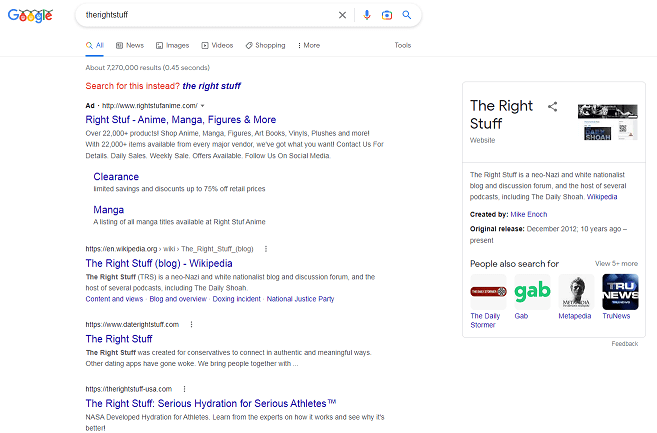657x433 pixels.
Task: Open the three-dot options for therightstuff-usa.com result
Action: [184, 389]
